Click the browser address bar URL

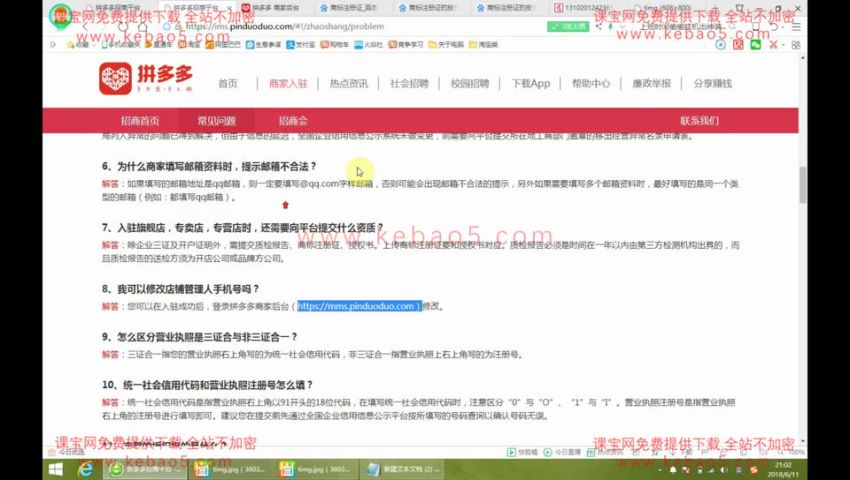(285, 26)
